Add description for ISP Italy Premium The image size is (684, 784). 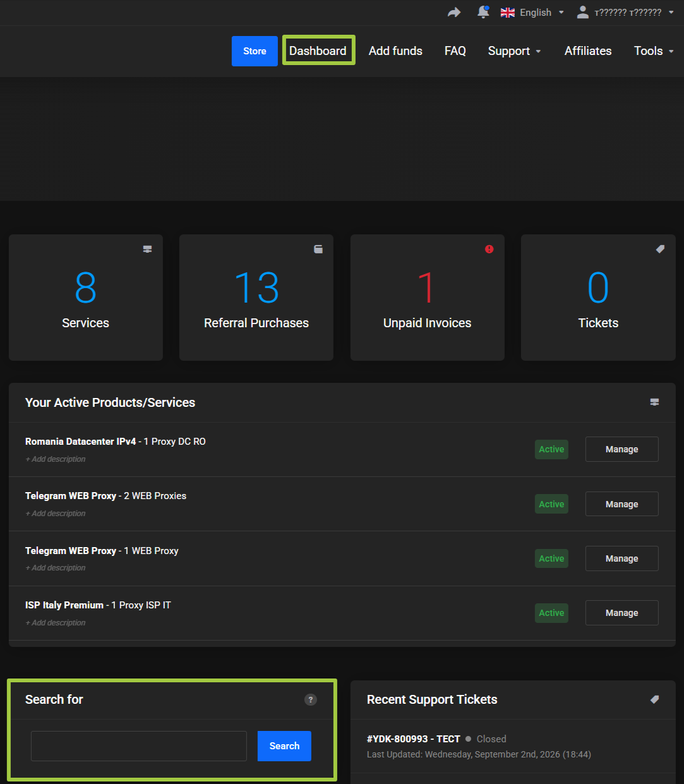pyautogui.click(x=56, y=623)
